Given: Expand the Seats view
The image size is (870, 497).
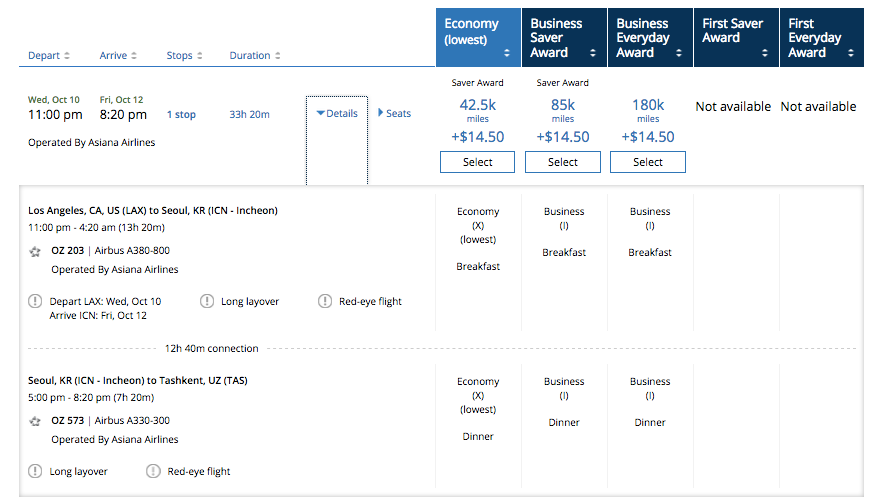Looking at the screenshot, I should (395, 114).
